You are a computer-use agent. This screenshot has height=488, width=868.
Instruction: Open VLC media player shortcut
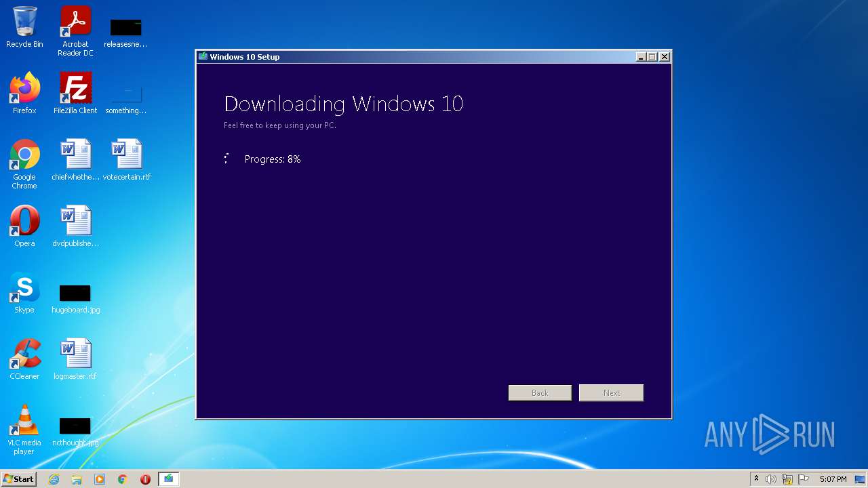24,430
